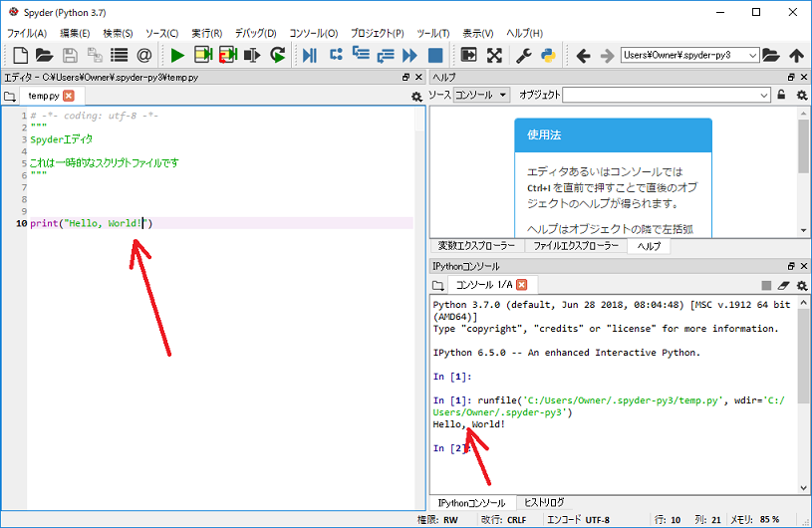812x528 pixels.
Task: Click the console browse tabs button
Action: (438, 285)
